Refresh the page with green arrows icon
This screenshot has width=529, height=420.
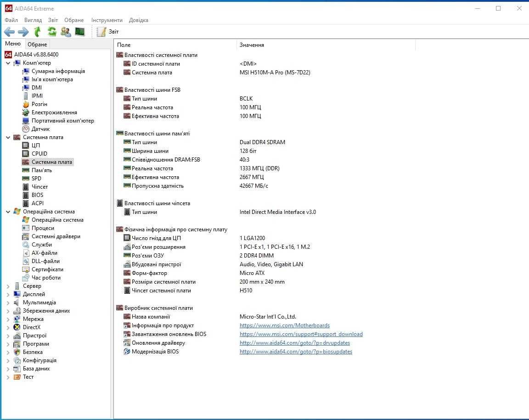51,32
